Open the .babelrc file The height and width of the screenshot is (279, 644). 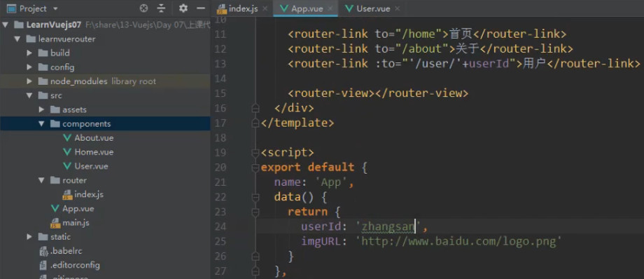[66, 251]
